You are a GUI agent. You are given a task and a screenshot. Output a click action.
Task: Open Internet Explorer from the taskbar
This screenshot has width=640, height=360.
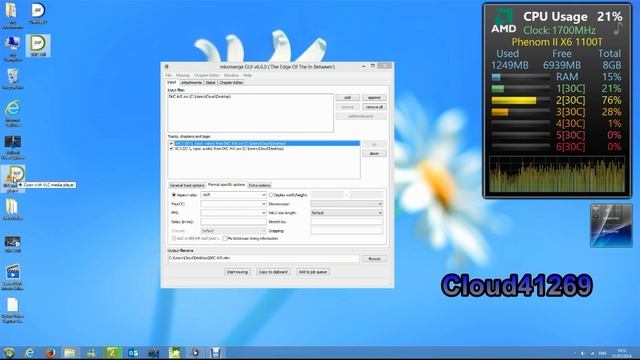point(29,353)
